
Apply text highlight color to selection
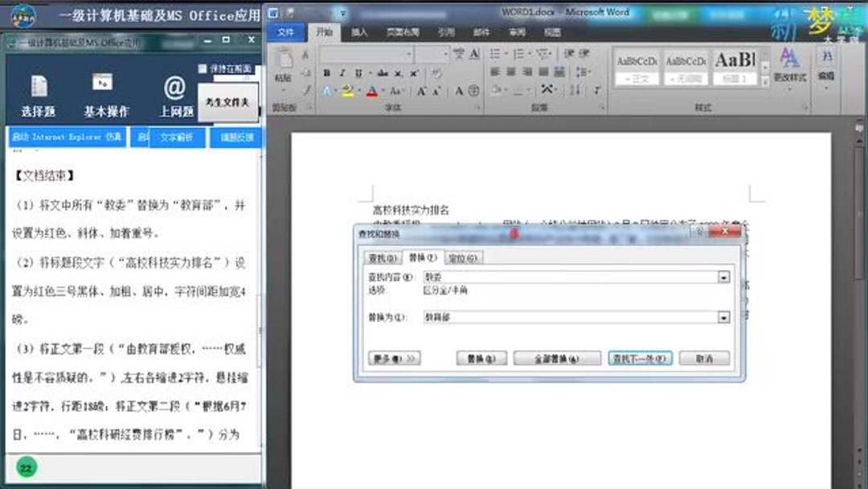pos(346,88)
